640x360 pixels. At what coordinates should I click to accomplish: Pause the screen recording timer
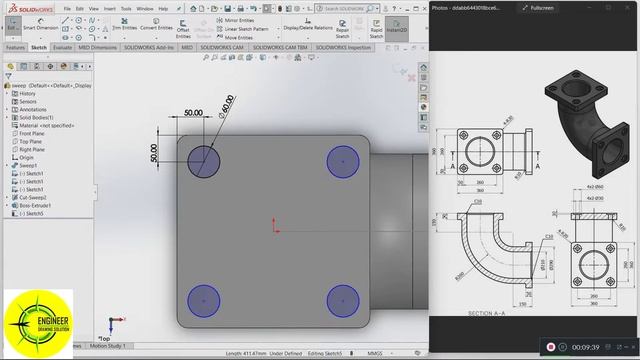[x=562, y=347]
